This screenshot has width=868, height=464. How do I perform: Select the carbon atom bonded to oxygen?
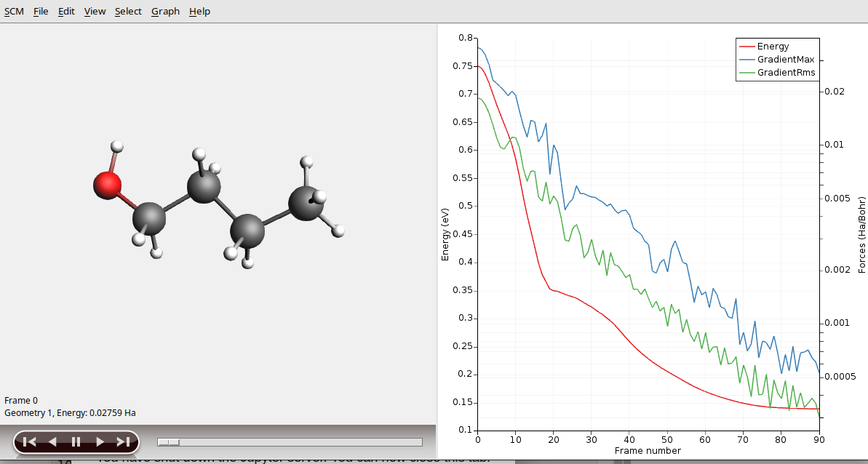(x=149, y=217)
